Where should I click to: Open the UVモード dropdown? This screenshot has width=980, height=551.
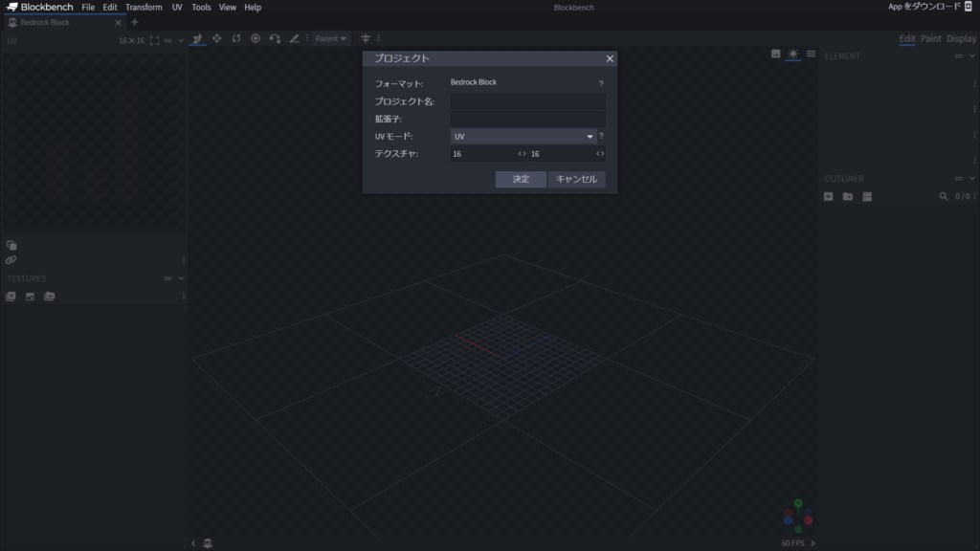(x=523, y=137)
